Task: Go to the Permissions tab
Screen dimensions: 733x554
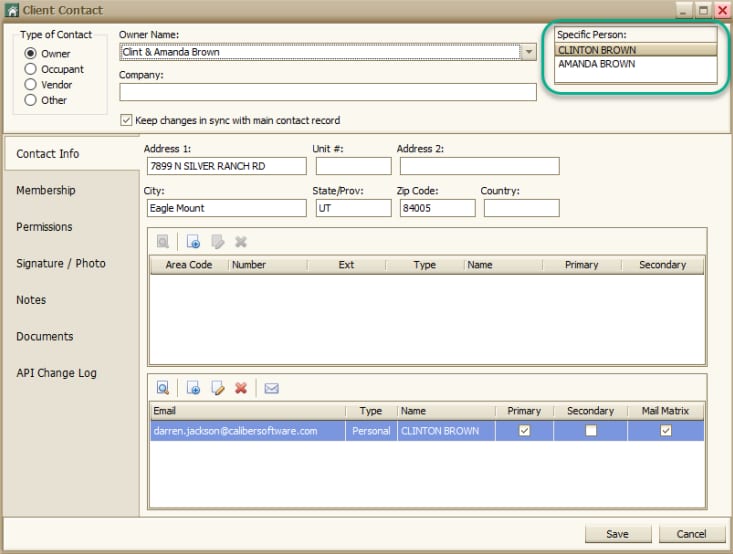Action: 44,227
